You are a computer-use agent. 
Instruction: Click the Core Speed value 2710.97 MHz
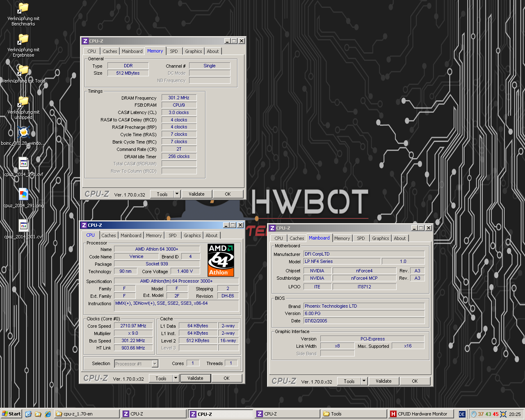(133, 326)
